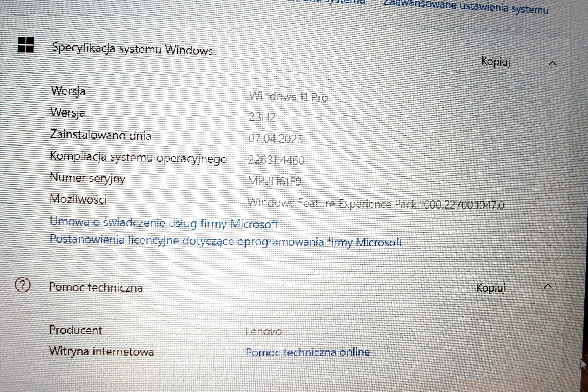Image resolution: width=588 pixels, height=392 pixels.
Task: Collapse the Specyfikacja systemu Windows section chevron
Action: (552, 63)
